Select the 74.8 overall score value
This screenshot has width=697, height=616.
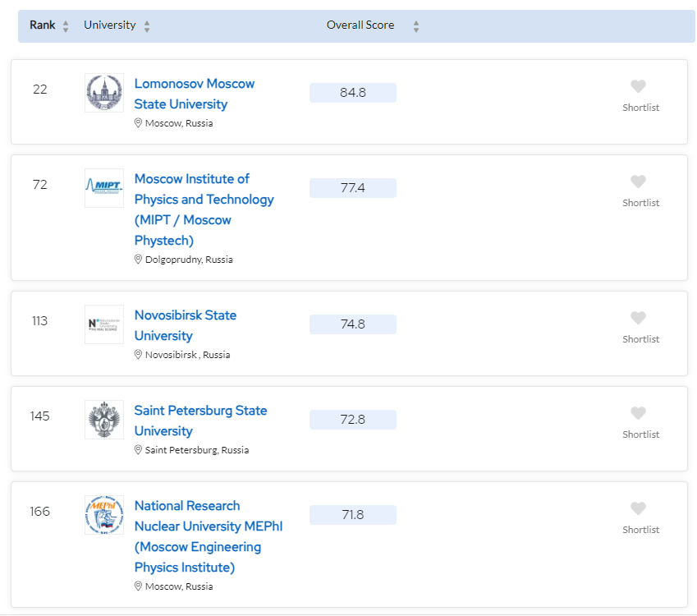pyautogui.click(x=353, y=324)
